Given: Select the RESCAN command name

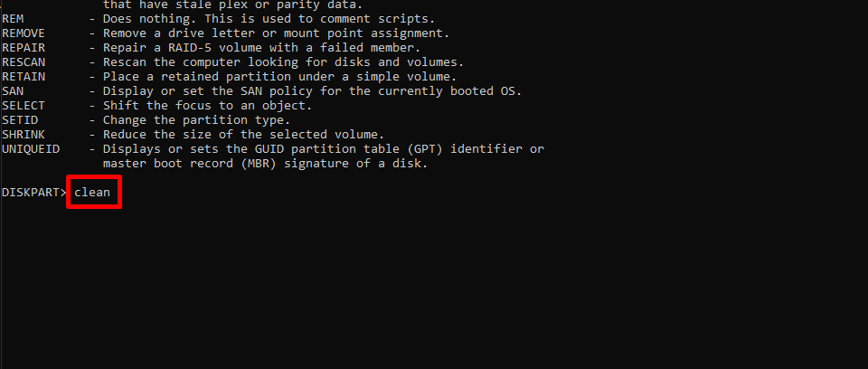Looking at the screenshot, I should (x=24, y=62).
